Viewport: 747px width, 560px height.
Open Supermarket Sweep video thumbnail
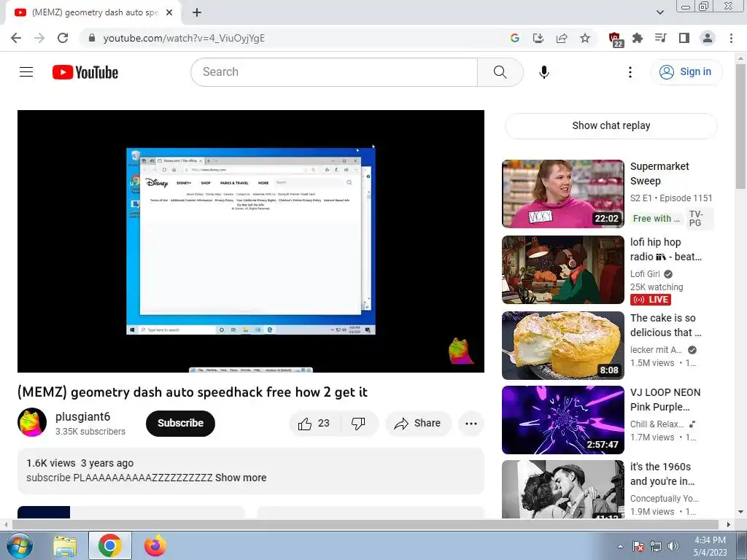(x=562, y=194)
